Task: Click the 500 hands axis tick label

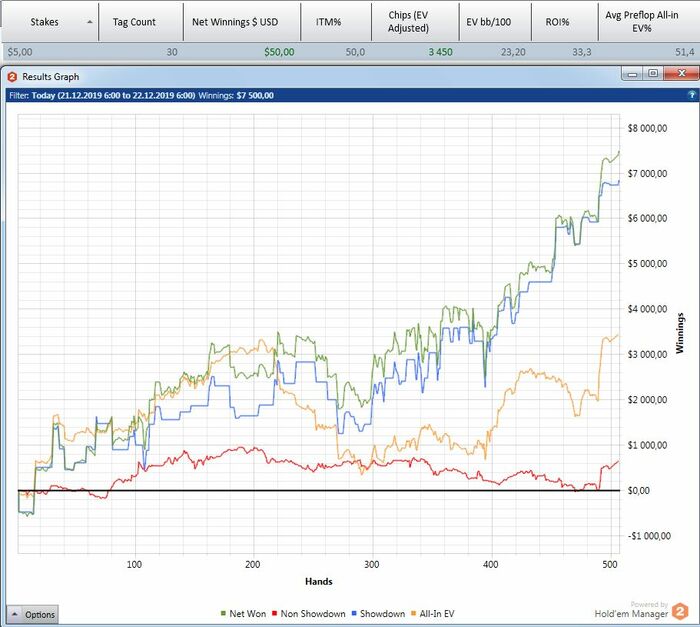Action: click(x=609, y=564)
